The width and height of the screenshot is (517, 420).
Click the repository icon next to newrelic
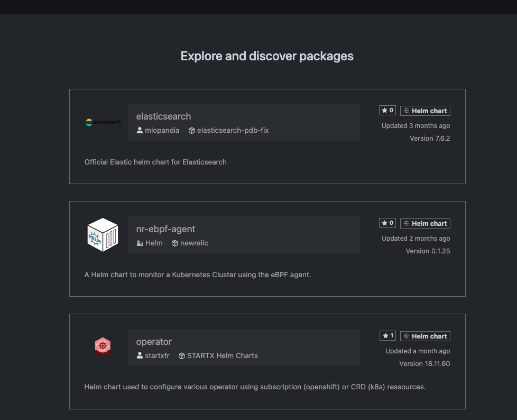coord(174,243)
